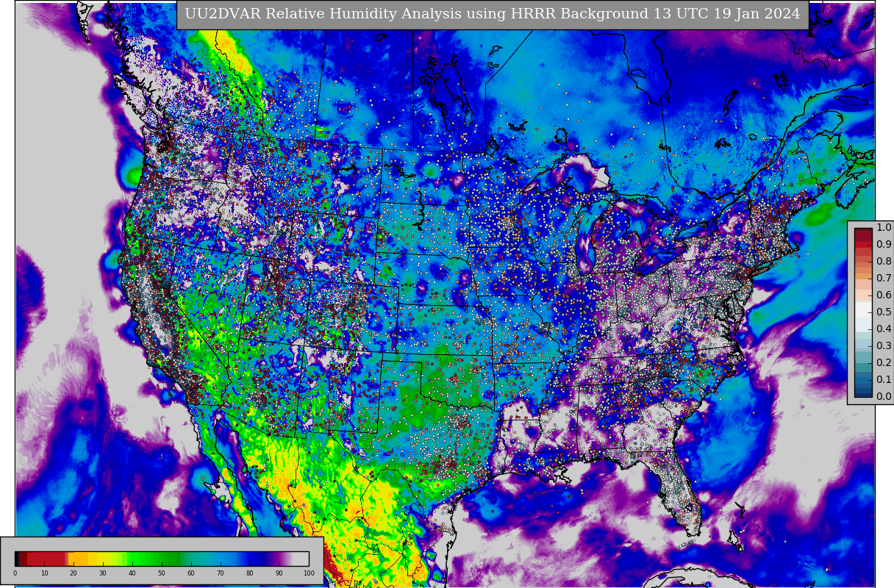Pick the orange band on the humidity colorbar
The height and width of the screenshot is (588, 894).
pos(76,559)
